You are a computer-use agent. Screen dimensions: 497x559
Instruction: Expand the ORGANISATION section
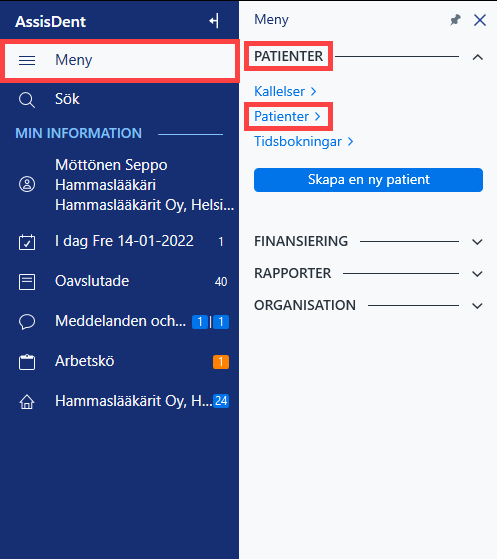477,306
